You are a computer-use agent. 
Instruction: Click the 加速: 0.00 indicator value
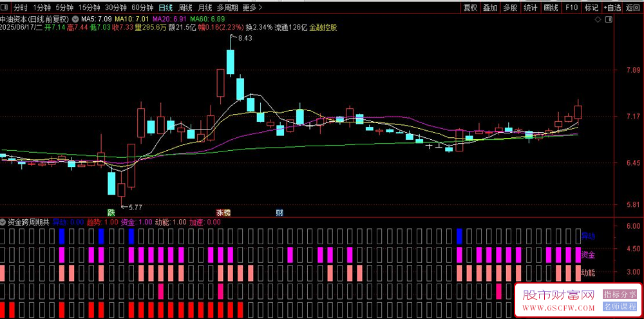click(x=205, y=222)
